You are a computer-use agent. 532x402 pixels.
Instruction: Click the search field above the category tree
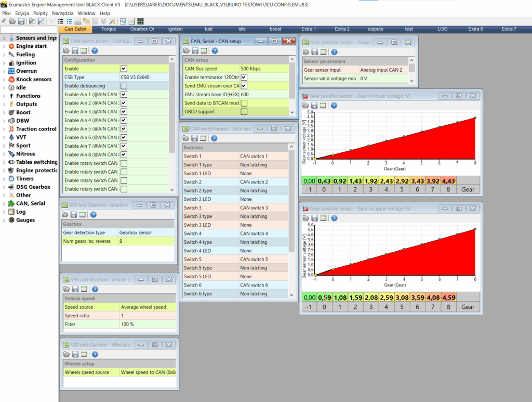(29, 30)
